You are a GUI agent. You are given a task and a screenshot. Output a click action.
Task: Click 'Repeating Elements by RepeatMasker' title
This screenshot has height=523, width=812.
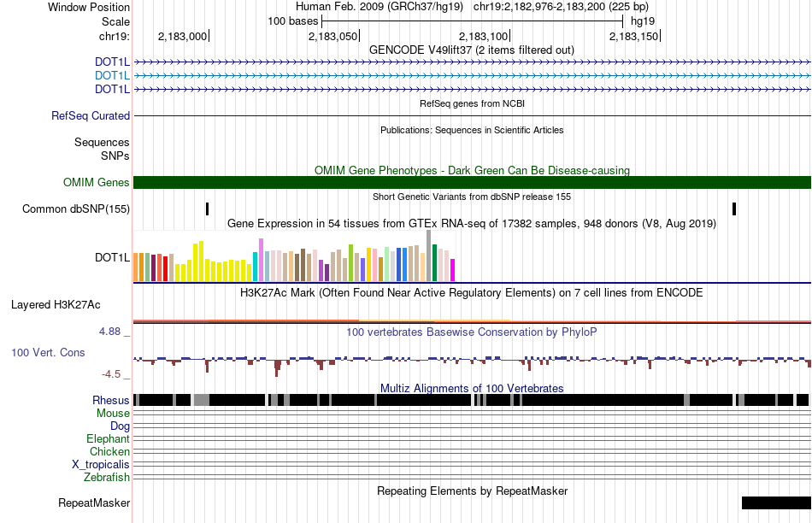point(473,491)
